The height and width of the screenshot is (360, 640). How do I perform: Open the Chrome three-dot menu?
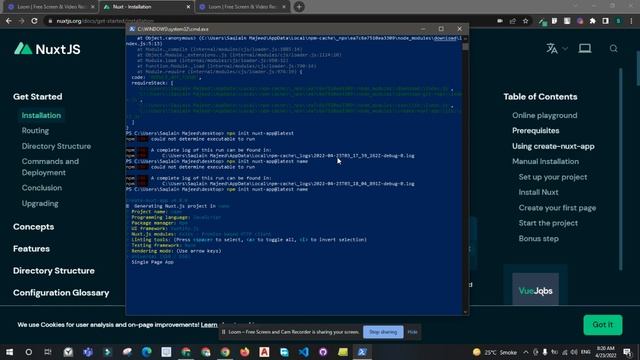coord(631,21)
